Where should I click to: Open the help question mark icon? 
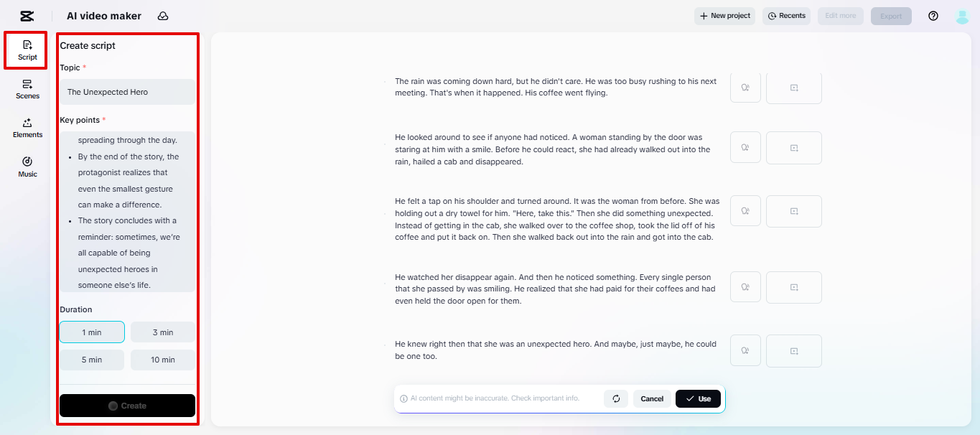tap(933, 16)
